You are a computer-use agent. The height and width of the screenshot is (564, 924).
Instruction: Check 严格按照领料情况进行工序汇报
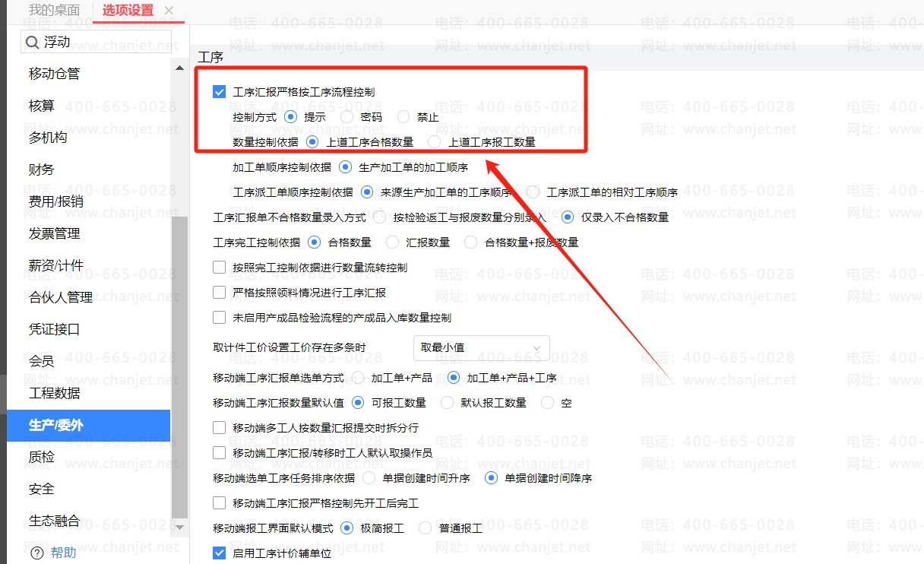point(220,293)
